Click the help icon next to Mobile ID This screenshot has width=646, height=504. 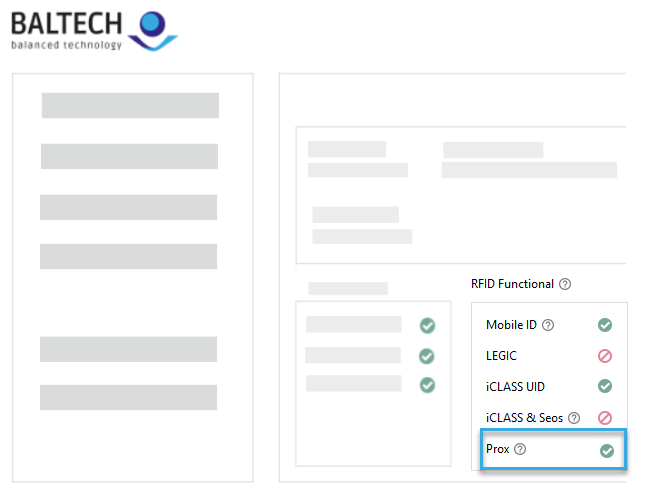click(x=548, y=325)
